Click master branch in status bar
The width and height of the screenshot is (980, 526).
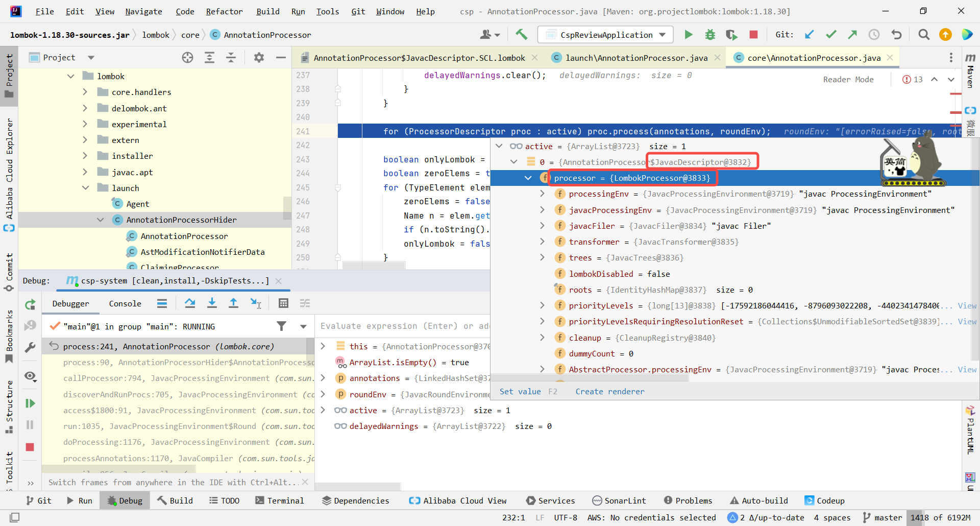point(883,517)
